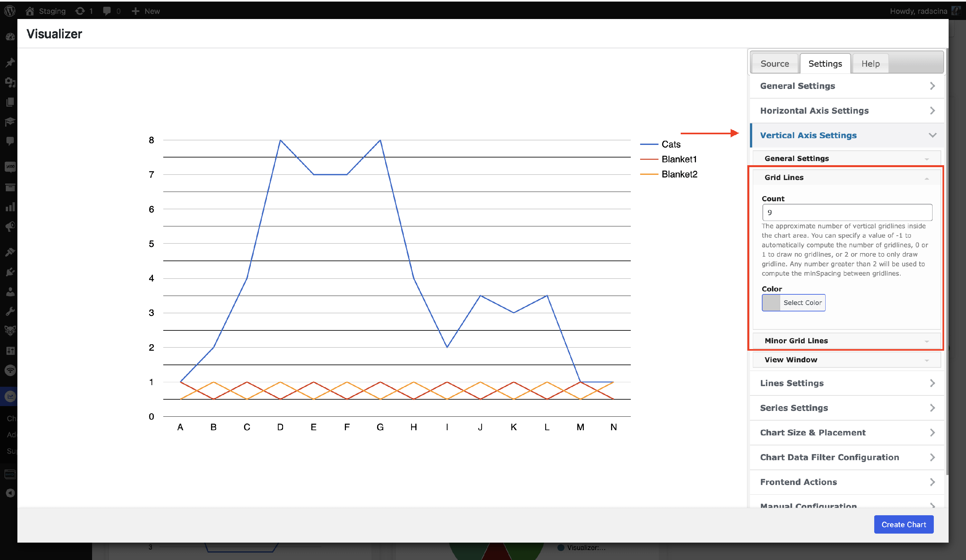Viewport: 966px width, 560px height.
Task: Open the Tools wrench icon in sidebar
Action: pyautogui.click(x=10, y=311)
